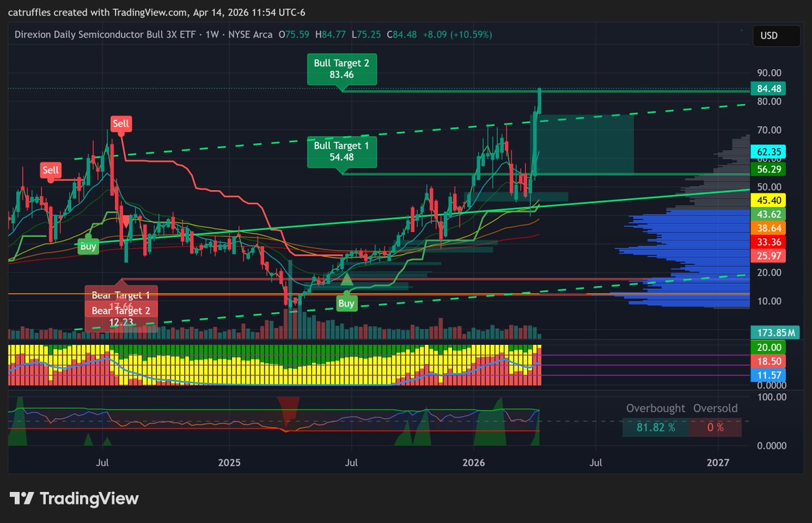Click the green up-triangle signal marker
This screenshot has width=812, height=523.
click(346, 278)
